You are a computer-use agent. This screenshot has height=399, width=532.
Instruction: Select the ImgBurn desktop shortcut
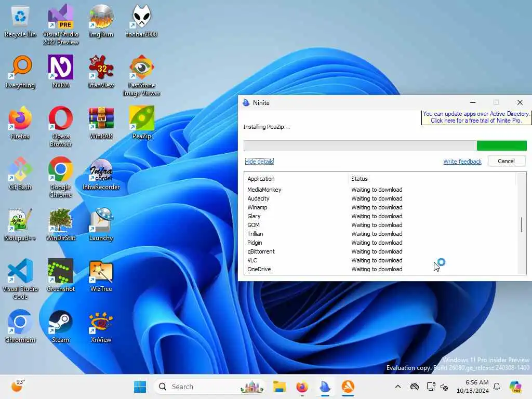(x=101, y=21)
